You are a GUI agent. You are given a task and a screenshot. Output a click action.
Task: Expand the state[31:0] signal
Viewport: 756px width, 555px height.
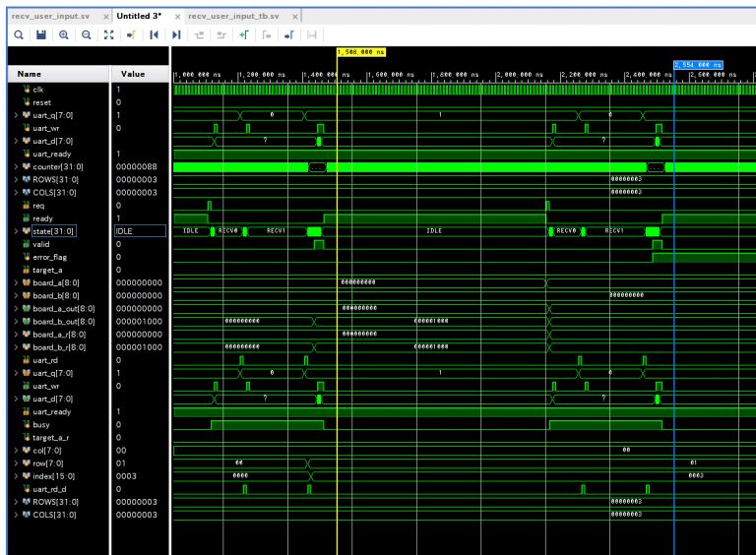15,231
